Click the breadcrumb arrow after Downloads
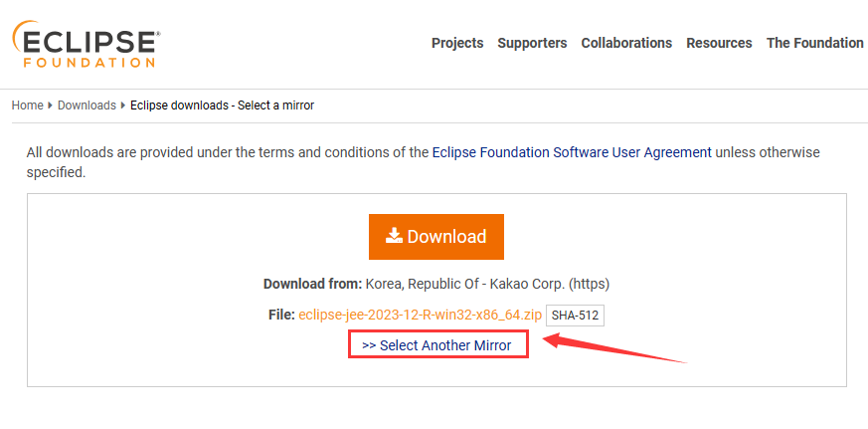Screen dimensions: 868x429 click(123, 106)
